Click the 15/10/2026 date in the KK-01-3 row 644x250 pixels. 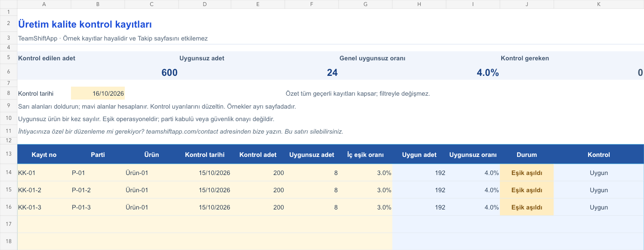[x=205, y=207]
